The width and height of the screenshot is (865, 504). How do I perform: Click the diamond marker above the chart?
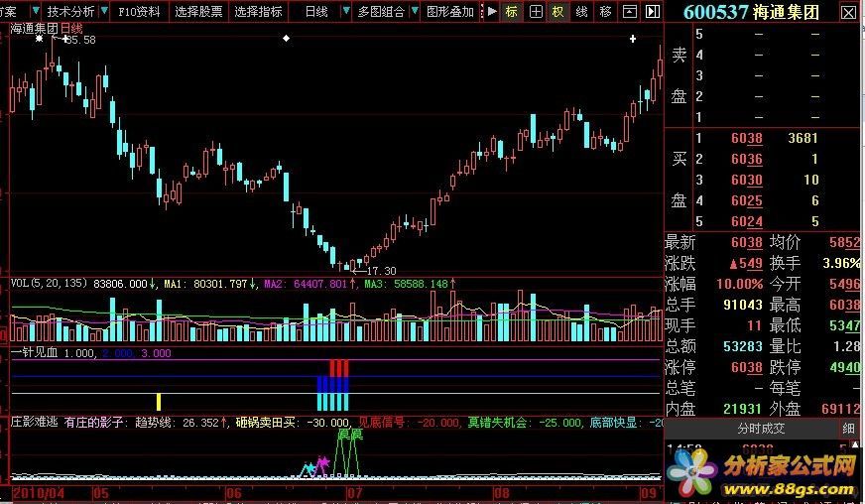[286, 38]
